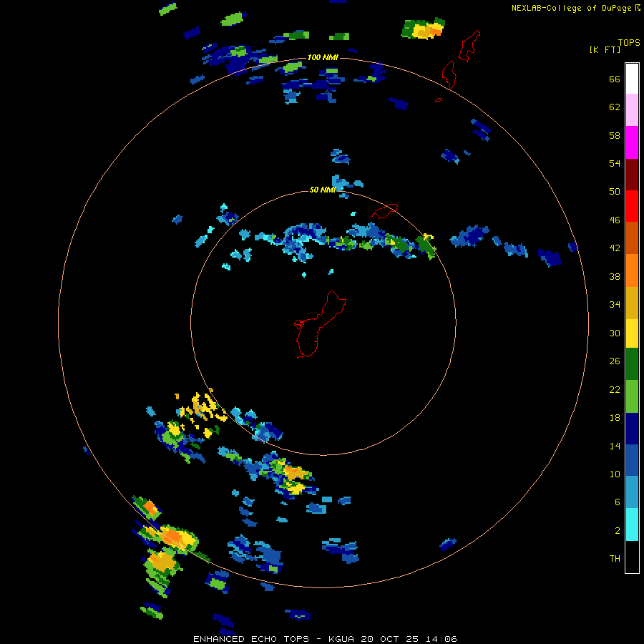Select the magenta band in the color bar
Image resolution: width=644 pixels, height=644 pixels.
pos(632,142)
